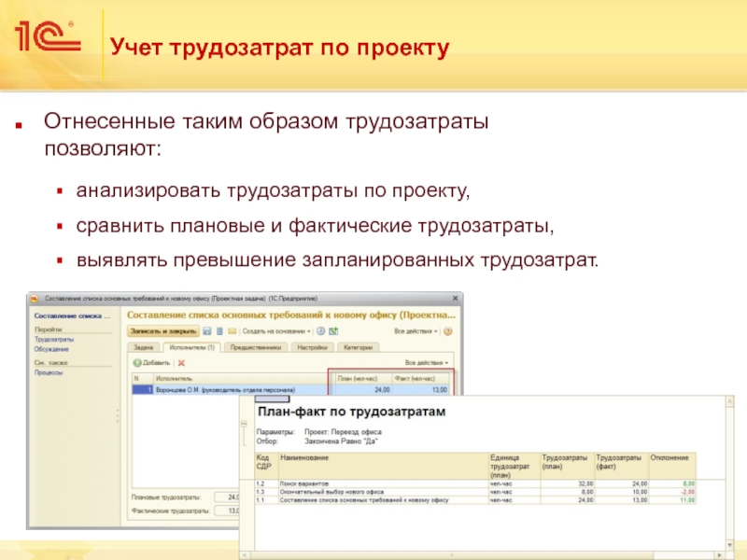Image resolution: width=747 pixels, height=560 pixels.
Task: Click report vertical scrollbar up arrow
Action: (x=730, y=402)
